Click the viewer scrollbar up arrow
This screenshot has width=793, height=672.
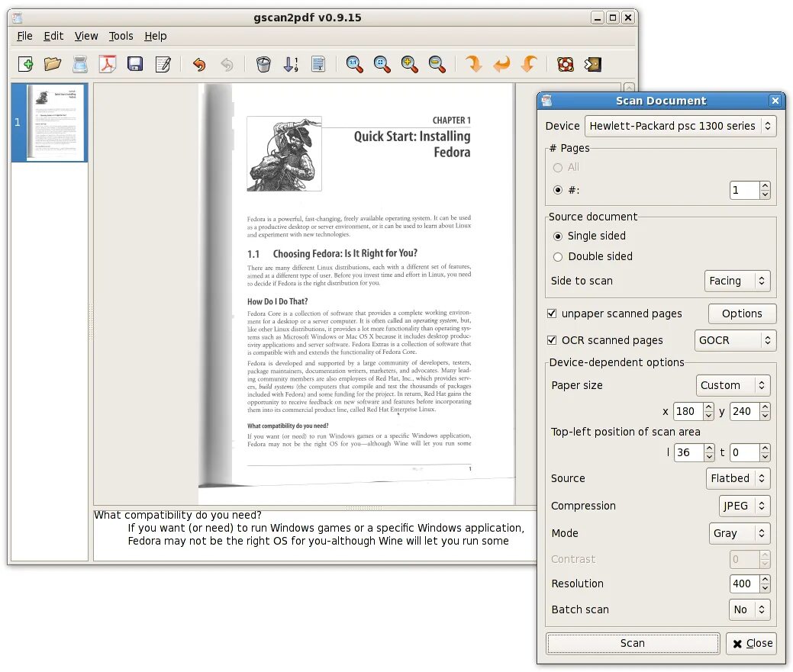pos(629,88)
